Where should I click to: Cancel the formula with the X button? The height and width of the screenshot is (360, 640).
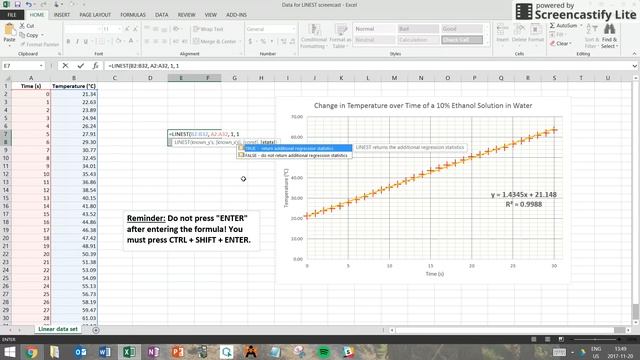65,66
